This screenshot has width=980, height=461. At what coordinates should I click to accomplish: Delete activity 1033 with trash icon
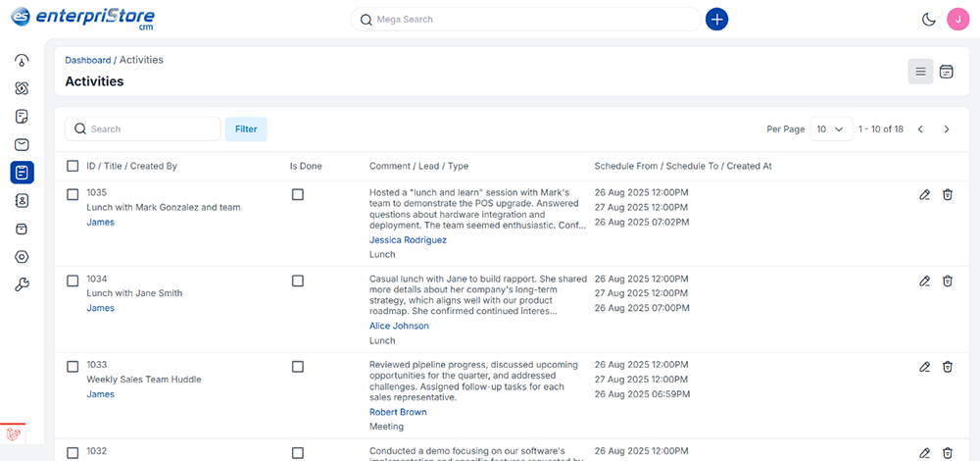point(948,367)
